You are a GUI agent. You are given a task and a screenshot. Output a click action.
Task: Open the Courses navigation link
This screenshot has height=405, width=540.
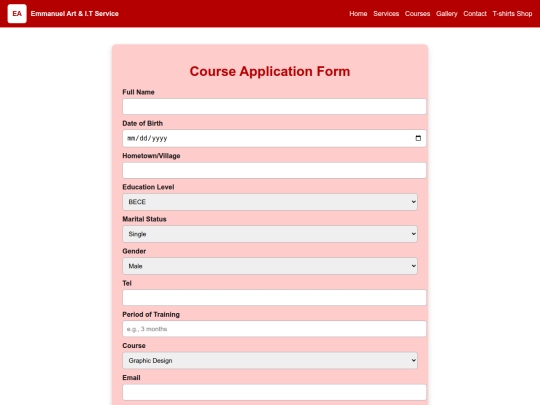click(417, 14)
